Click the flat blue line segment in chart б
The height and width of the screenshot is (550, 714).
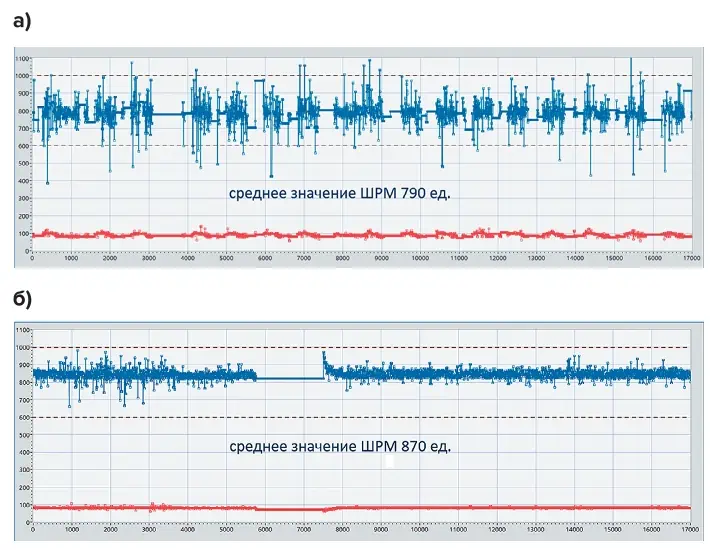click(290, 378)
